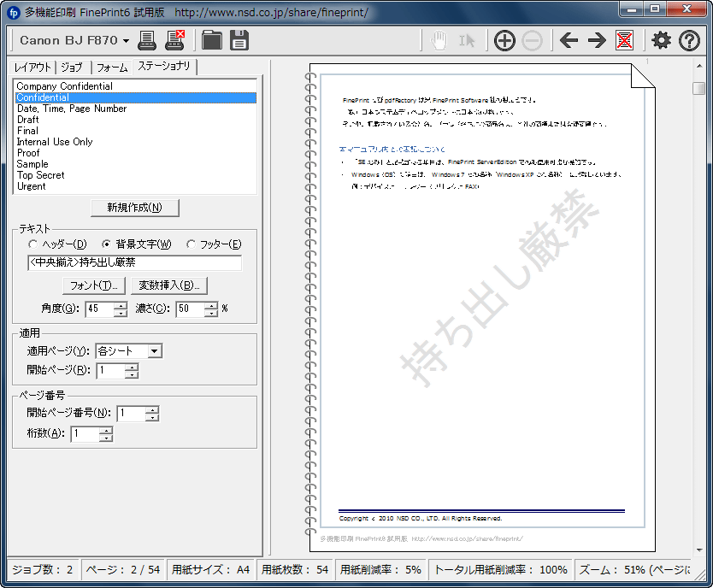Image resolution: width=713 pixels, height=588 pixels.
Task: Click the 桁数 spinner arrows
Action: click(x=106, y=434)
